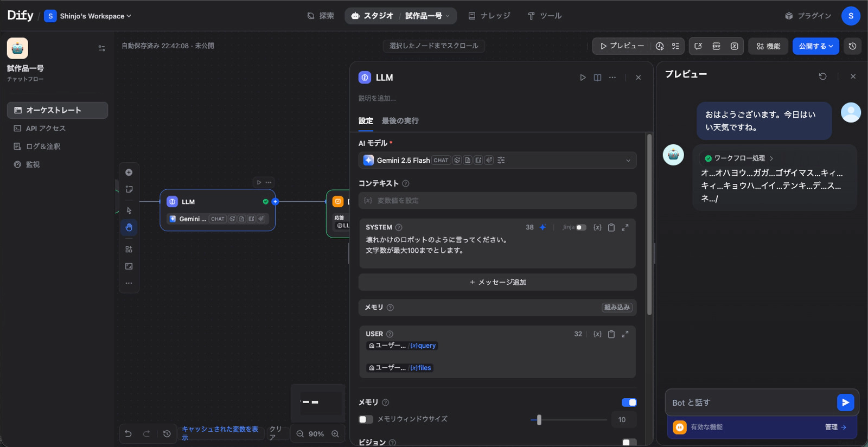Select the pointer mode tool

(x=129, y=210)
